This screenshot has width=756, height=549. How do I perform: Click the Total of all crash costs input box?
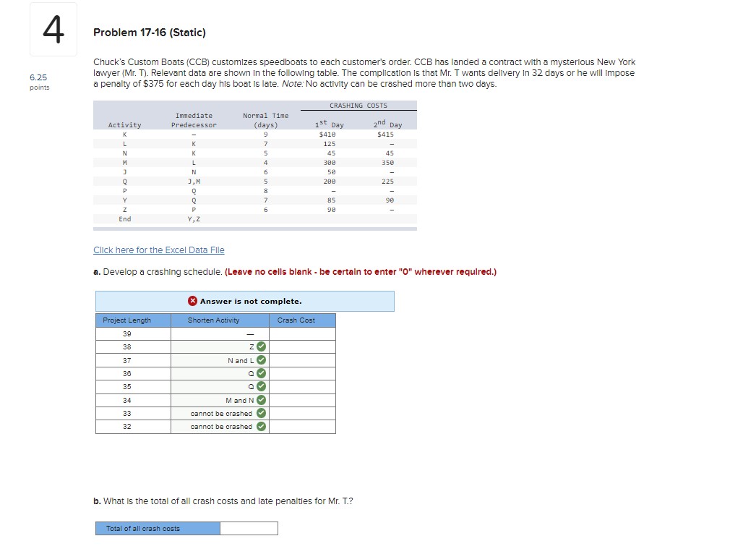[249, 528]
